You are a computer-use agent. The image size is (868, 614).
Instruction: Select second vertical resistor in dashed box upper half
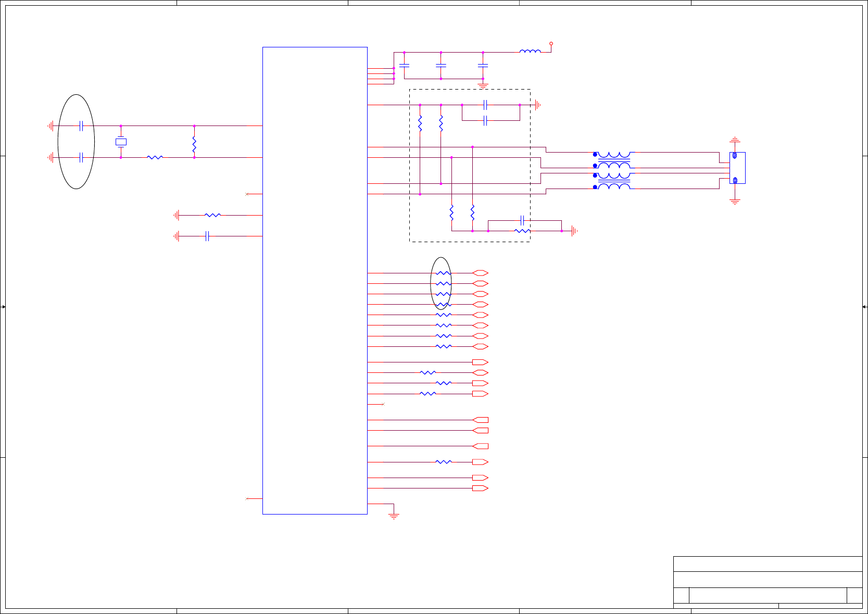(441, 123)
